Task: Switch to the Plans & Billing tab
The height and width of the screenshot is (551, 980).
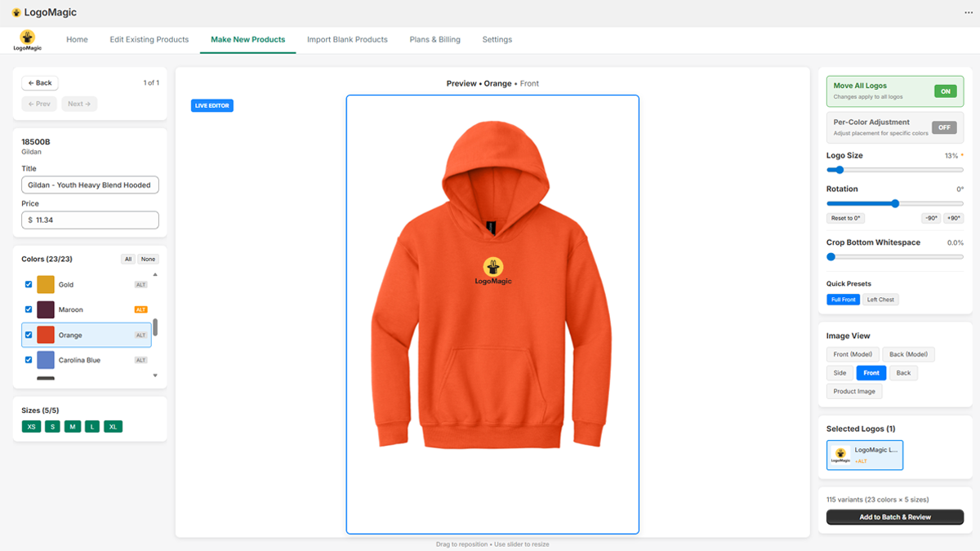Action: click(434, 39)
